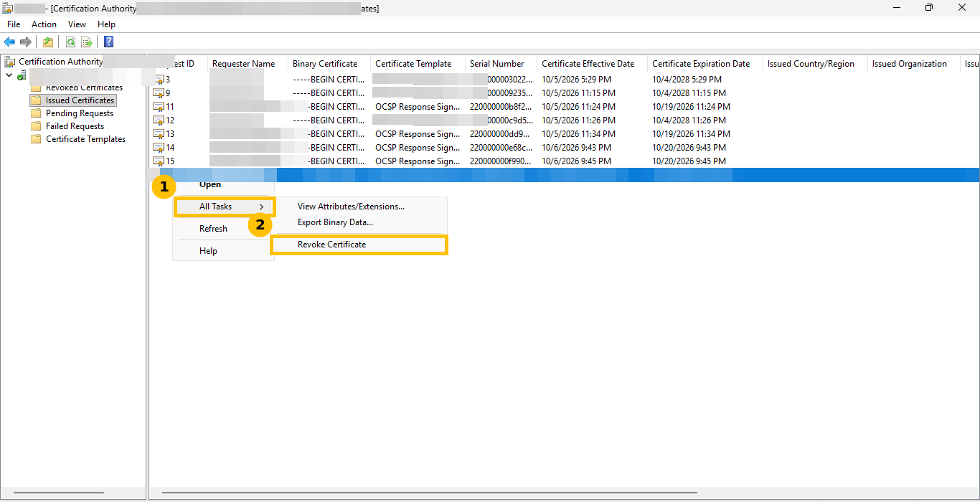This screenshot has height=502, width=980.
Task: Click the blue Help question mark icon
Action: coord(108,42)
